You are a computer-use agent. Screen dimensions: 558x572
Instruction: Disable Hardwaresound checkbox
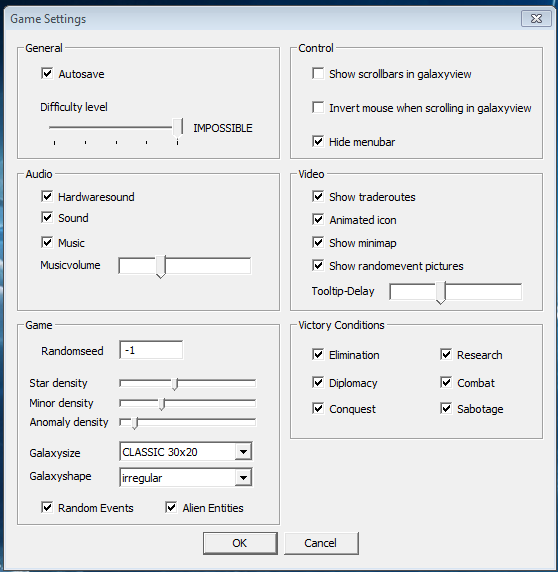[x=47, y=196]
